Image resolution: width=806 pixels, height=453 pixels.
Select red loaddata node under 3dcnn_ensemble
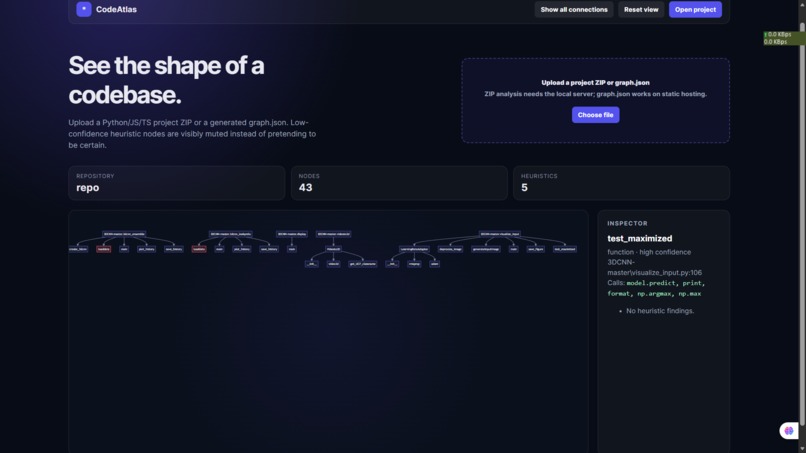tap(103, 249)
